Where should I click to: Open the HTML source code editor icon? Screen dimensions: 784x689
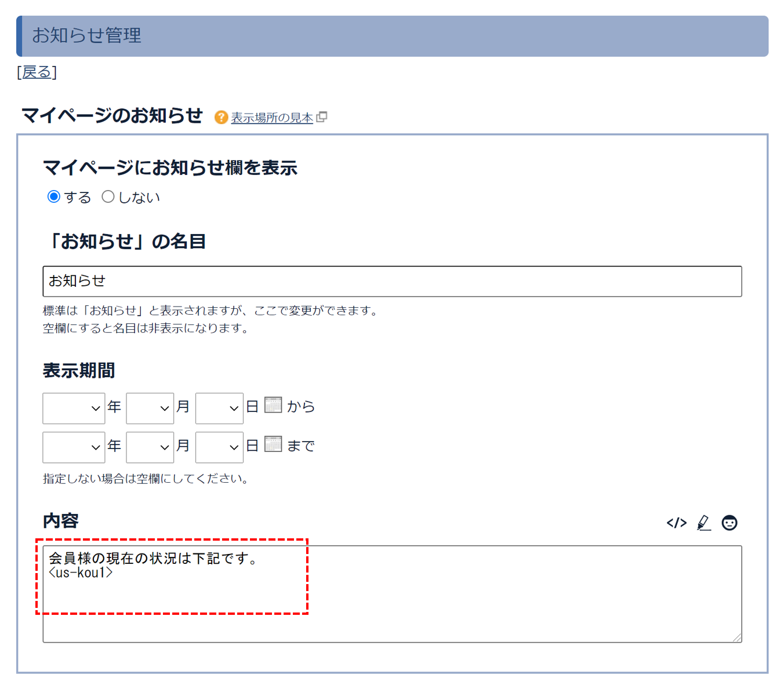coord(676,522)
